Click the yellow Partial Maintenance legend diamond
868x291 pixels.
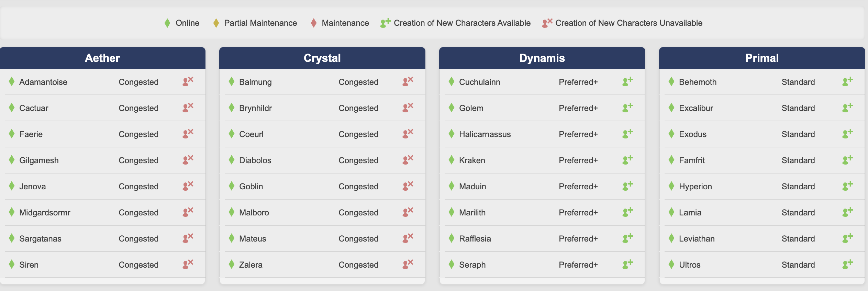216,23
